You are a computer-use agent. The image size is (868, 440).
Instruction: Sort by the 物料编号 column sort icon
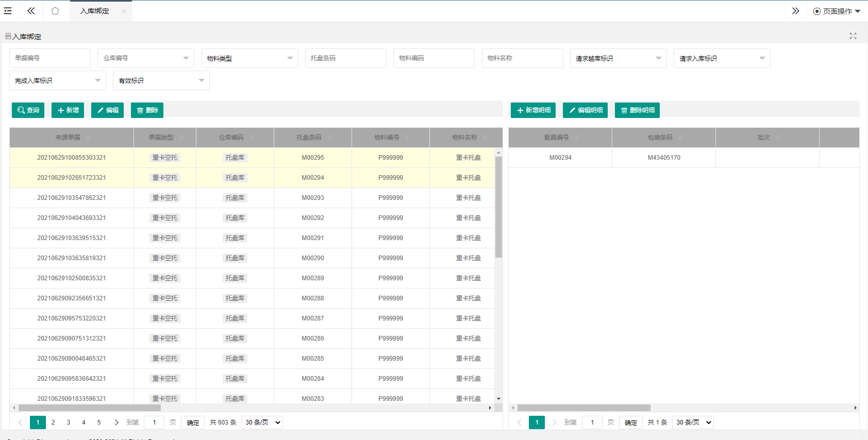(407, 138)
